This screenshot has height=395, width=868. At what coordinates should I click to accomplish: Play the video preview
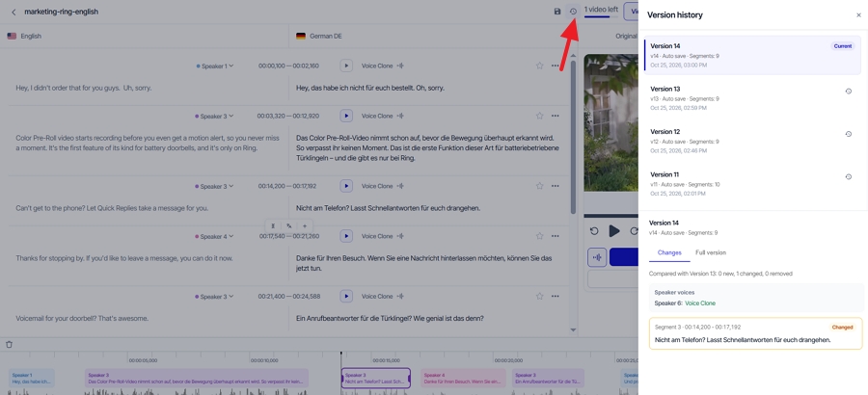coord(614,231)
